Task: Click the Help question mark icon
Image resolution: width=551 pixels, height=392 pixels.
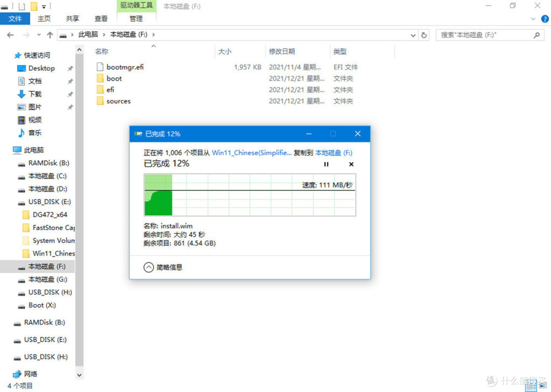Action: (x=545, y=19)
